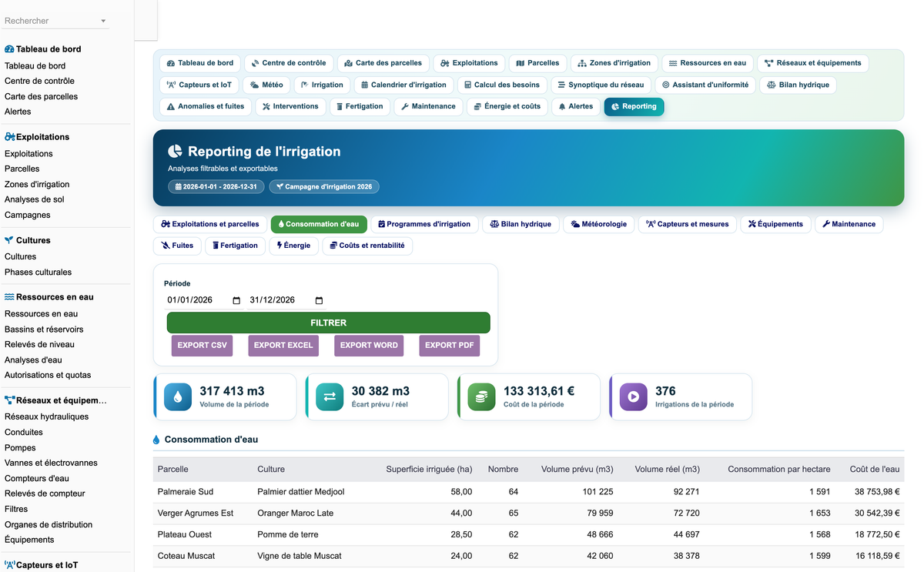Click the waves icon beside Ressources en eau heading
The image size is (924, 572).
[9, 296]
